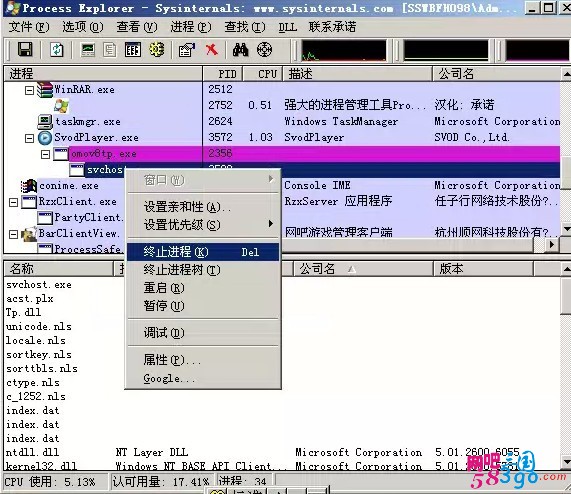This screenshot has width=571, height=494.
Task: Collapse the omov8tp.exe tree node
Action: click(x=46, y=154)
